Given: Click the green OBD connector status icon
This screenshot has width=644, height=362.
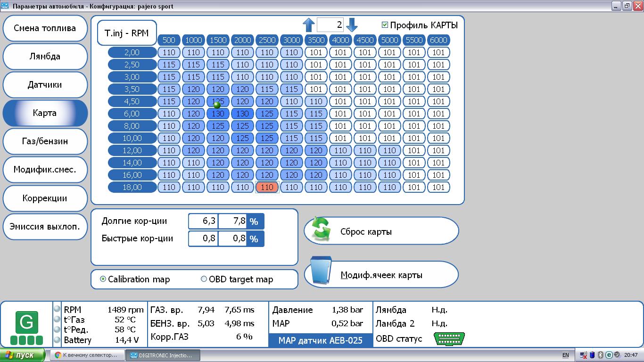Looking at the screenshot, I should 449,338.
